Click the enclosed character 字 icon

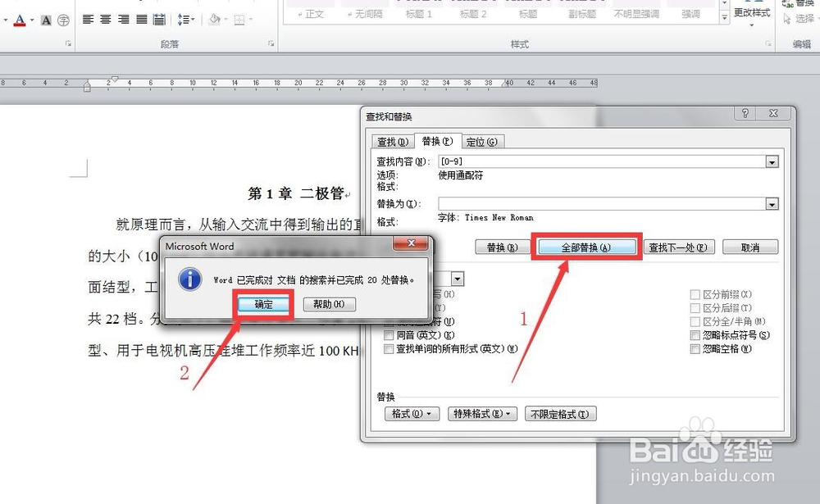[x=63, y=20]
